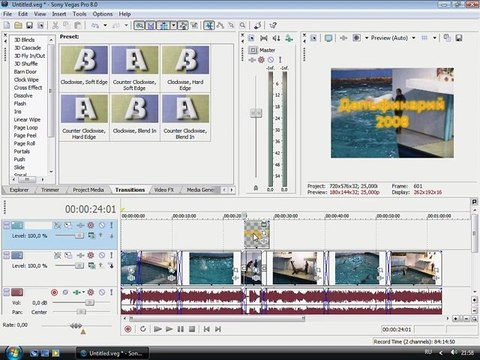480x360 pixels.
Task: Switch to the Video FX tab
Action: pos(164,190)
